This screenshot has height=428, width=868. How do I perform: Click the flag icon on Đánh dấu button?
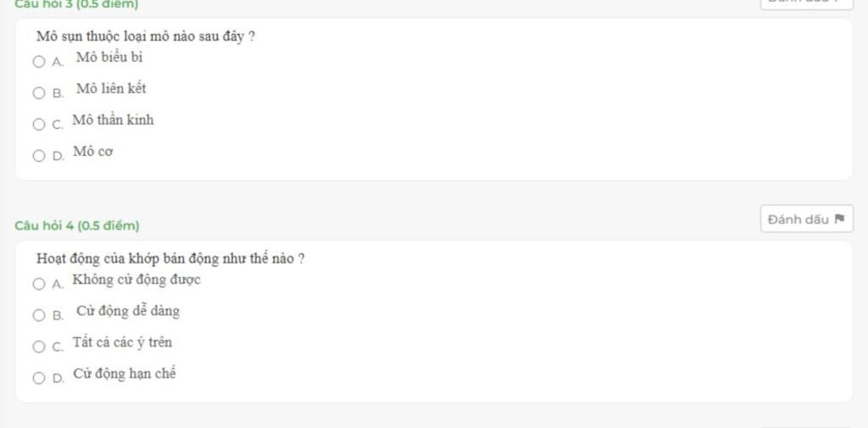point(840,220)
